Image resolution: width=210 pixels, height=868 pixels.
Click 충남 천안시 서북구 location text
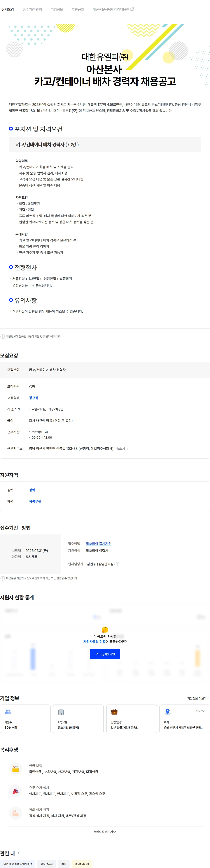tap(184, 727)
